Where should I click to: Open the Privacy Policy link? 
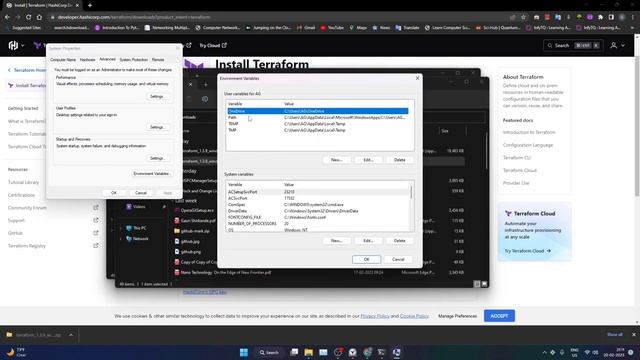coord(375,316)
